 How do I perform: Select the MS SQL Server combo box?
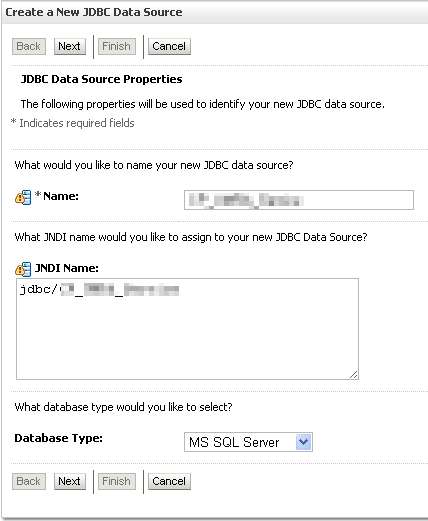click(248, 442)
